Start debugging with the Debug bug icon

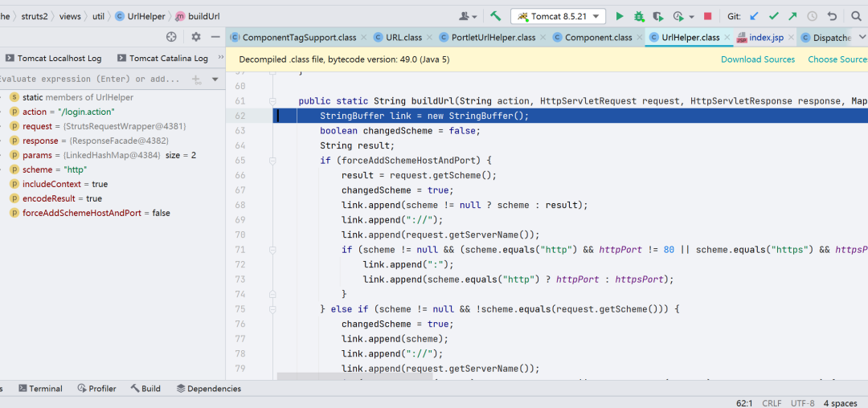(x=639, y=16)
